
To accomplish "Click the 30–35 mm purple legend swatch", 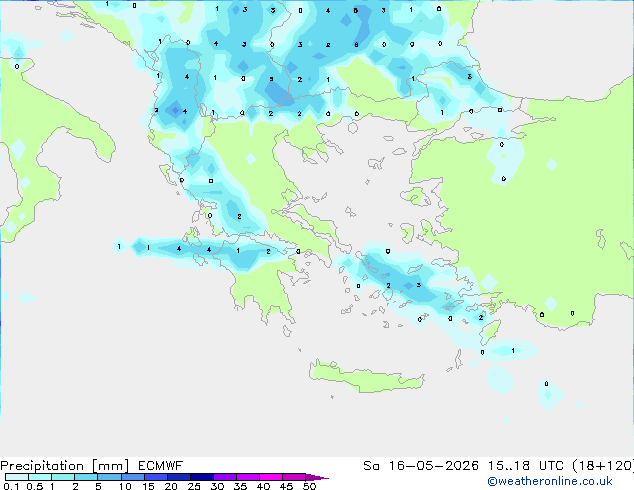I will click(x=224, y=477).
